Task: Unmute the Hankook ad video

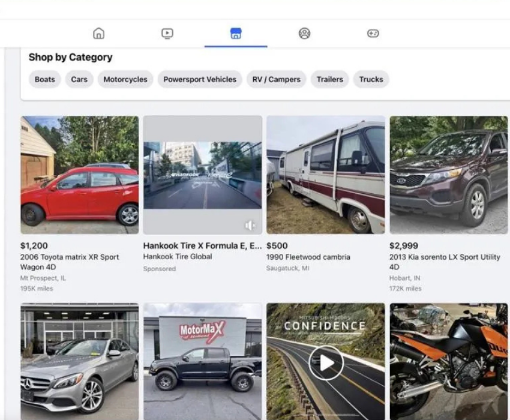Action: click(x=250, y=225)
